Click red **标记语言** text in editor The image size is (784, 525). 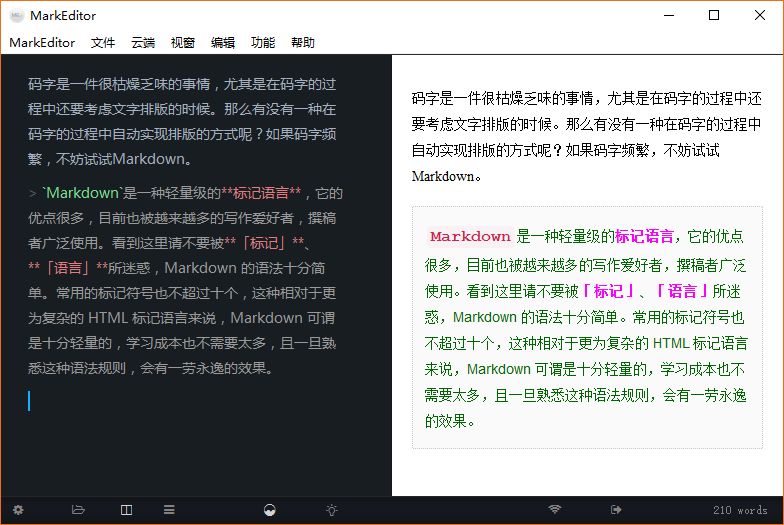(x=261, y=193)
